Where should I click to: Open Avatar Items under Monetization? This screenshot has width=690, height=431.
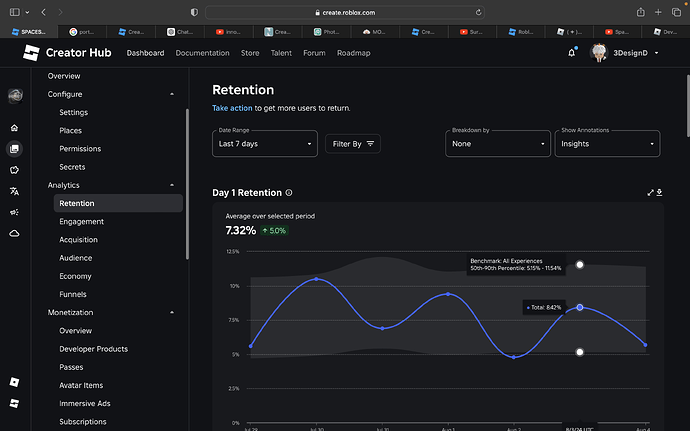[x=81, y=385]
